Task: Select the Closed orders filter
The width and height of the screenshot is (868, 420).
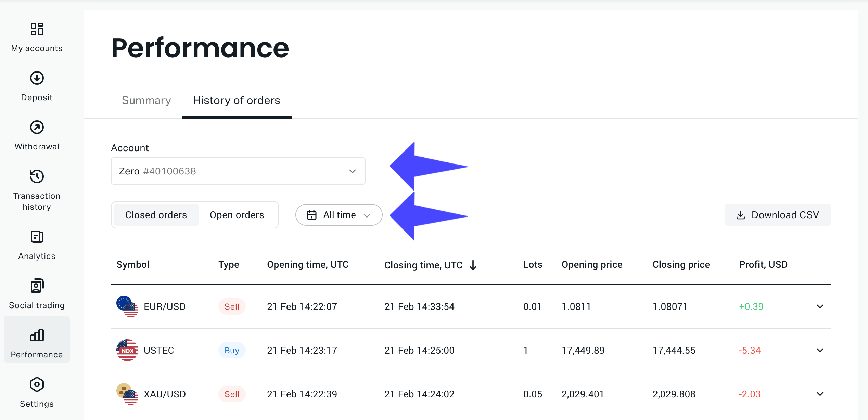Action: click(x=156, y=215)
